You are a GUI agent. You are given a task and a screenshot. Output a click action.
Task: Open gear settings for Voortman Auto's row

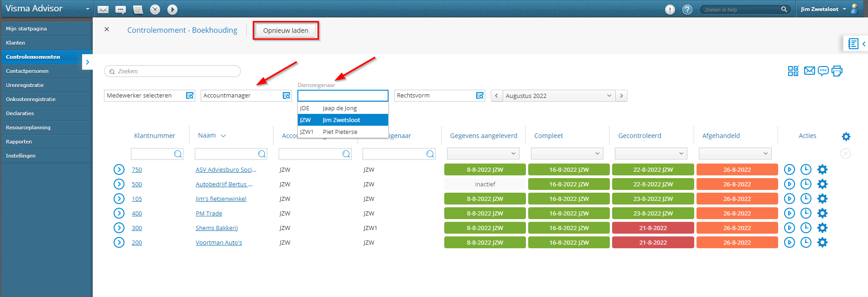[822, 242]
